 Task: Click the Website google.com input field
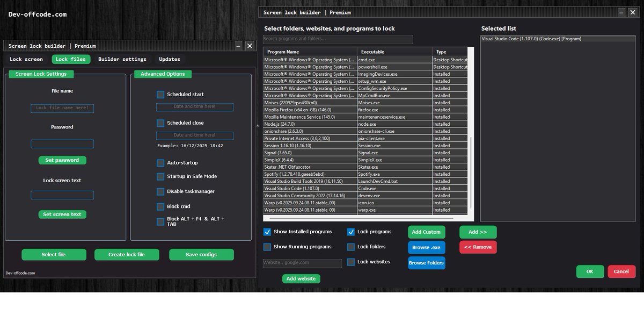pos(302,263)
